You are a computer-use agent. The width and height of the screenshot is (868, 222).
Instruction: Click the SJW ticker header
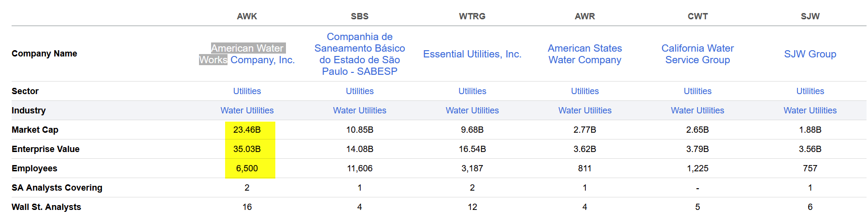(x=810, y=16)
